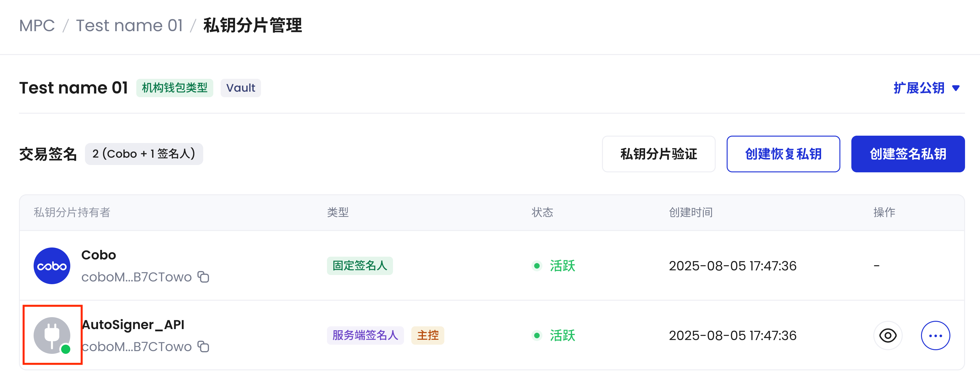Click the 主控 badge on AutoSigner_API row
This screenshot has height=385, width=980.
coord(428,335)
